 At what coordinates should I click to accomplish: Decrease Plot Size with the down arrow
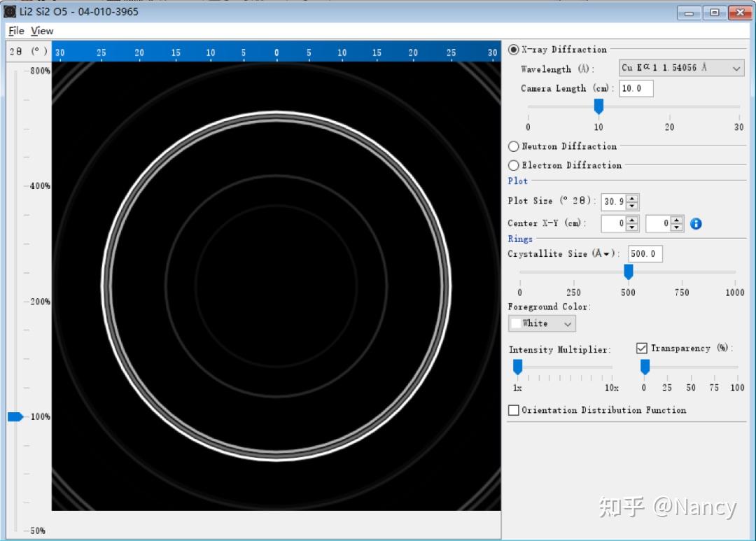(632, 206)
